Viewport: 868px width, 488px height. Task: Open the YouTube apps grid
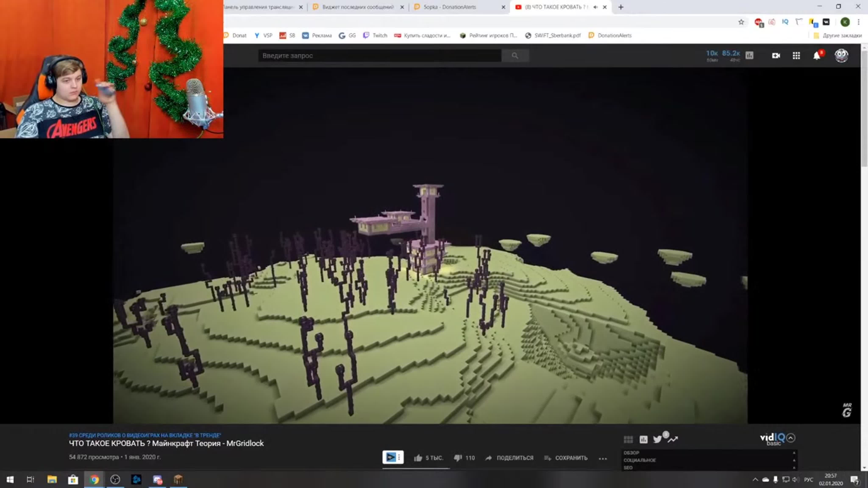pyautogui.click(x=796, y=55)
